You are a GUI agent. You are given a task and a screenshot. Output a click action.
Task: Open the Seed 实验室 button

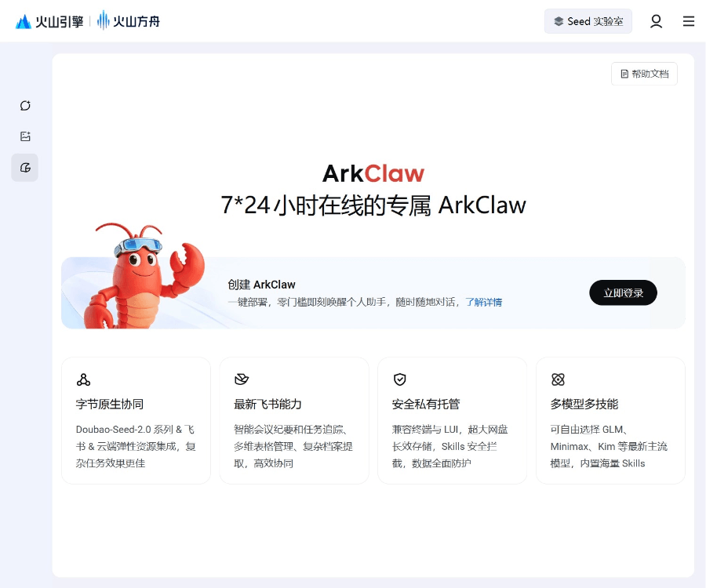(588, 21)
